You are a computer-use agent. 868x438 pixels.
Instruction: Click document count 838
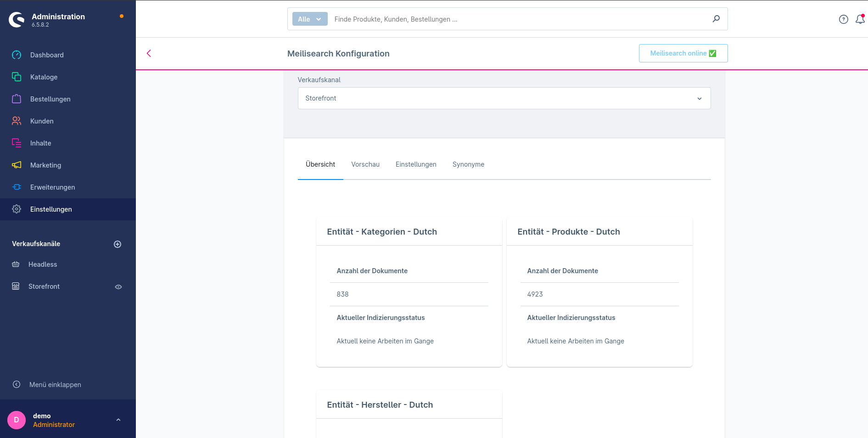coord(342,294)
